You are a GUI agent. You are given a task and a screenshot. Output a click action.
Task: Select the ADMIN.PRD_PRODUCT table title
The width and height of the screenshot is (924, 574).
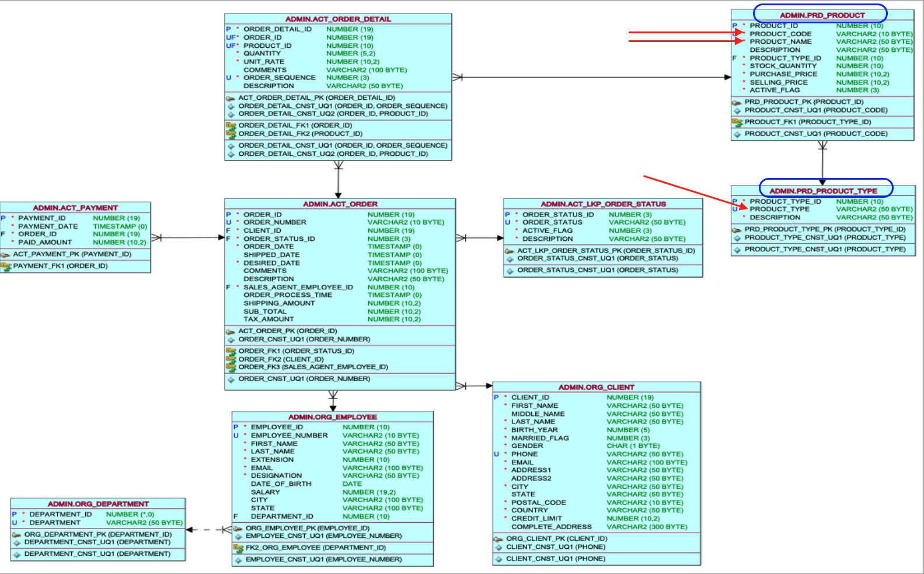coord(822,15)
